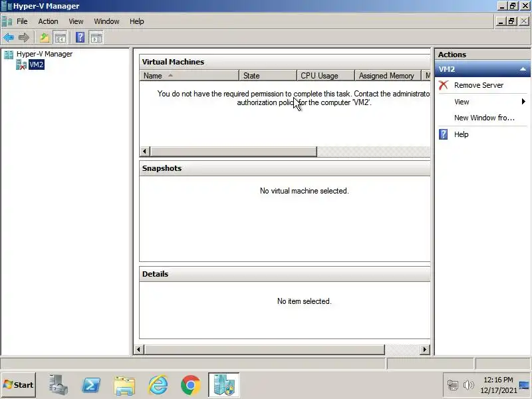Click right arrow of bottom pane scrollbar
The height and width of the screenshot is (399, 532).
pos(424,350)
